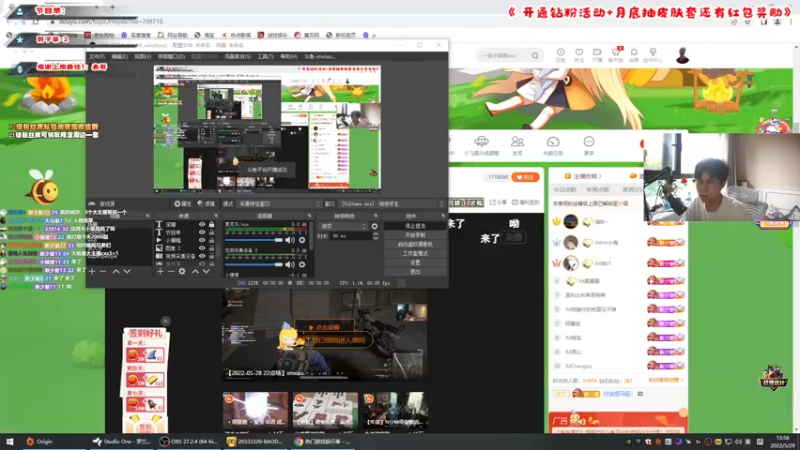Pop out the sources dock panel
800x450 pixels.
[216, 216]
